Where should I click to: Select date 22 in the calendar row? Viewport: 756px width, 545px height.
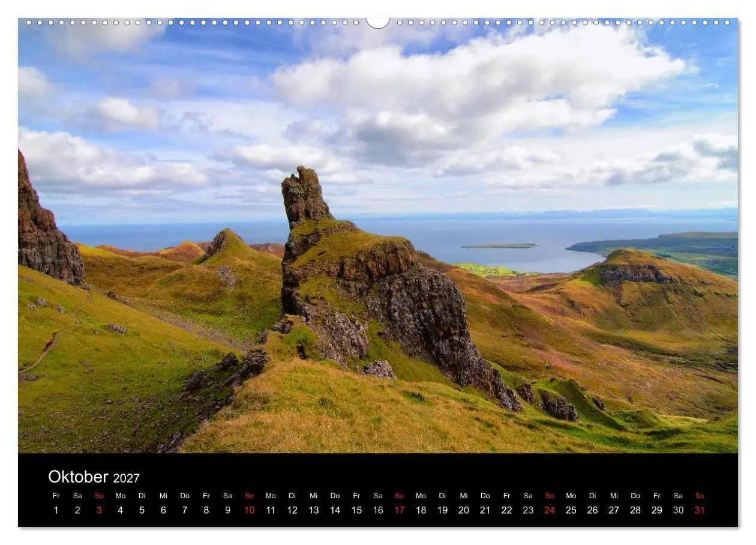click(x=506, y=510)
